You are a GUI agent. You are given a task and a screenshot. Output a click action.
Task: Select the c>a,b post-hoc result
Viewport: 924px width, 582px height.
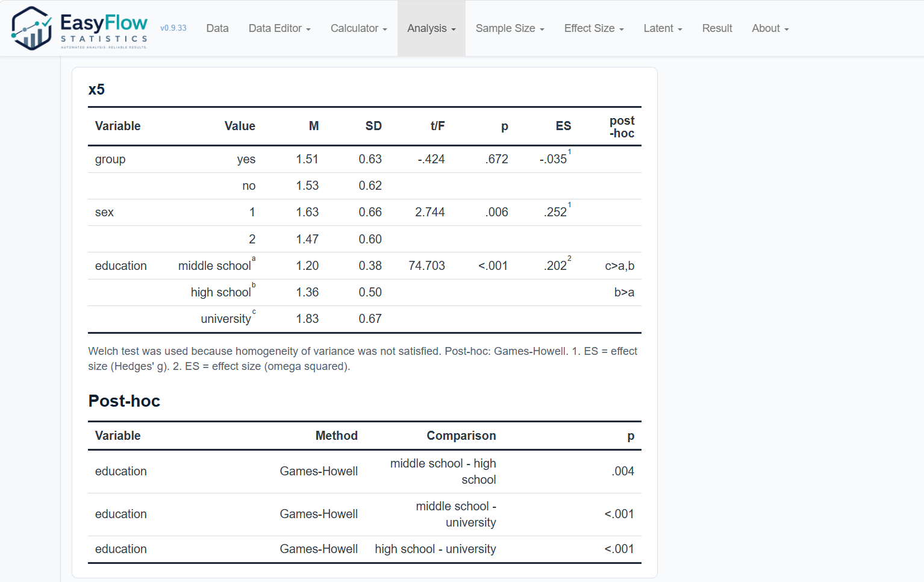620,266
